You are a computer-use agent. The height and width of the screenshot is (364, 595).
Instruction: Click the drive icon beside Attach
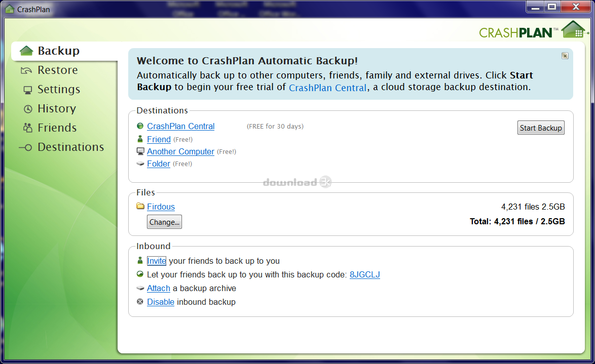140,288
